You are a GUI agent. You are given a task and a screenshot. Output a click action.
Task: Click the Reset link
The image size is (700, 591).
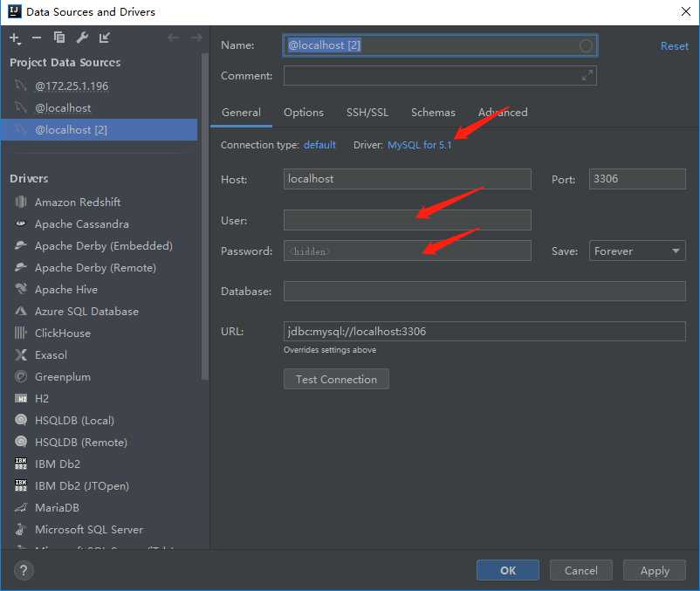[674, 46]
